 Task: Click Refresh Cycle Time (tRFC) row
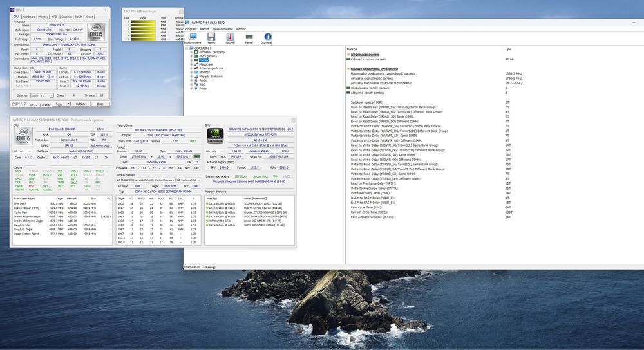pyautogui.click(x=431, y=212)
